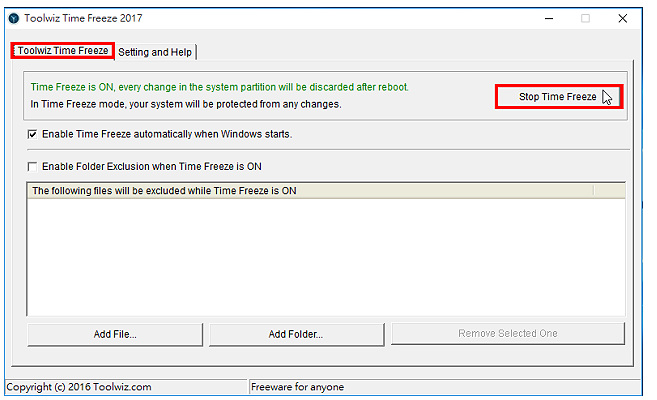657x400 pixels.
Task: Click the excluded files list column header
Action: click(310, 191)
